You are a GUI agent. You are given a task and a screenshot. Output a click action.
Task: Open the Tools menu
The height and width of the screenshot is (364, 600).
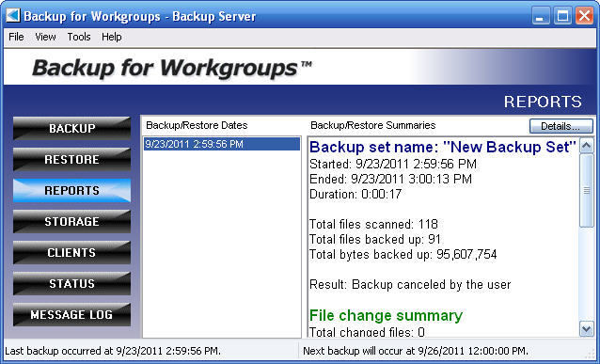click(x=79, y=37)
